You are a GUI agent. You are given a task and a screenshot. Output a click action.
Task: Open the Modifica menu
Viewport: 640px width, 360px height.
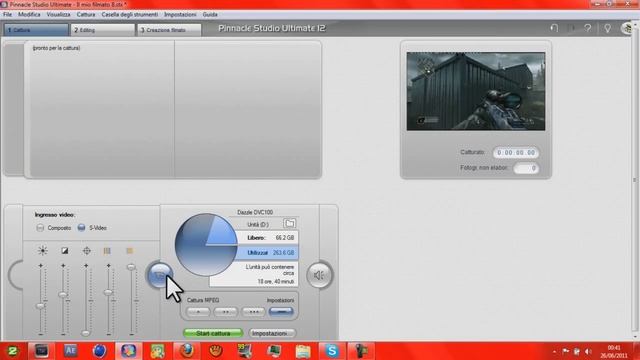coord(29,14)
